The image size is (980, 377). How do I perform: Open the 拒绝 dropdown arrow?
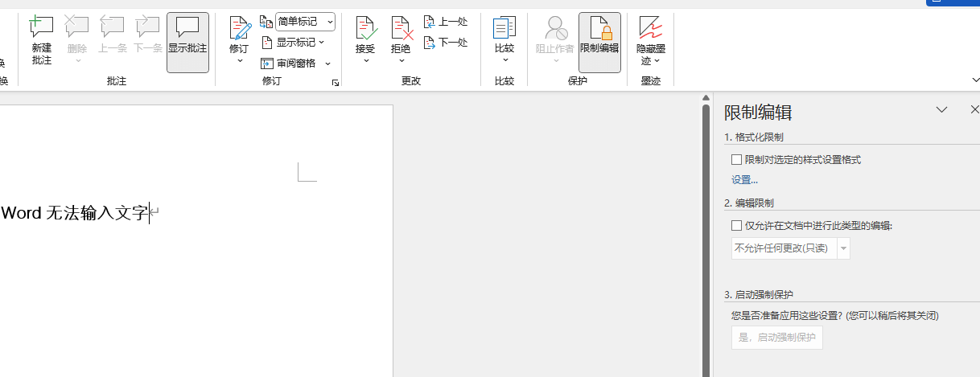click(401, 61)
